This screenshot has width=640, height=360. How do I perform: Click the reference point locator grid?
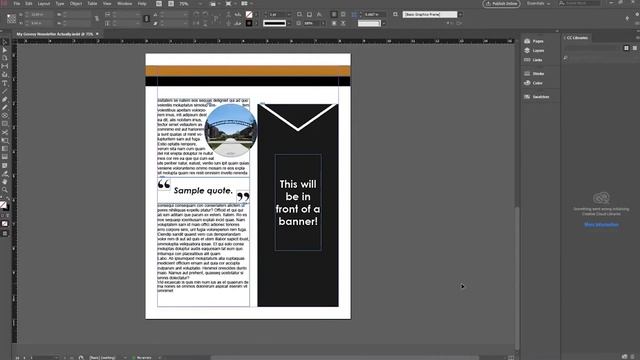tap(11, 18)
